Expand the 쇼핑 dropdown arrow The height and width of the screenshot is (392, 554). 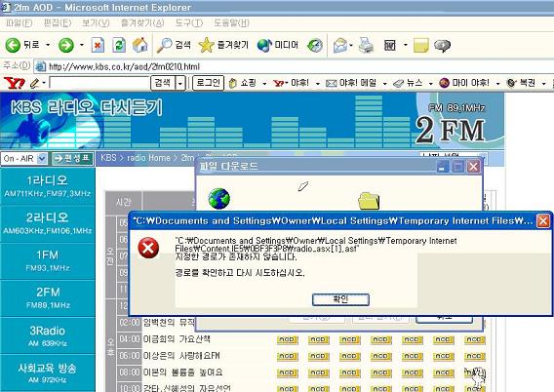point(264,84)
